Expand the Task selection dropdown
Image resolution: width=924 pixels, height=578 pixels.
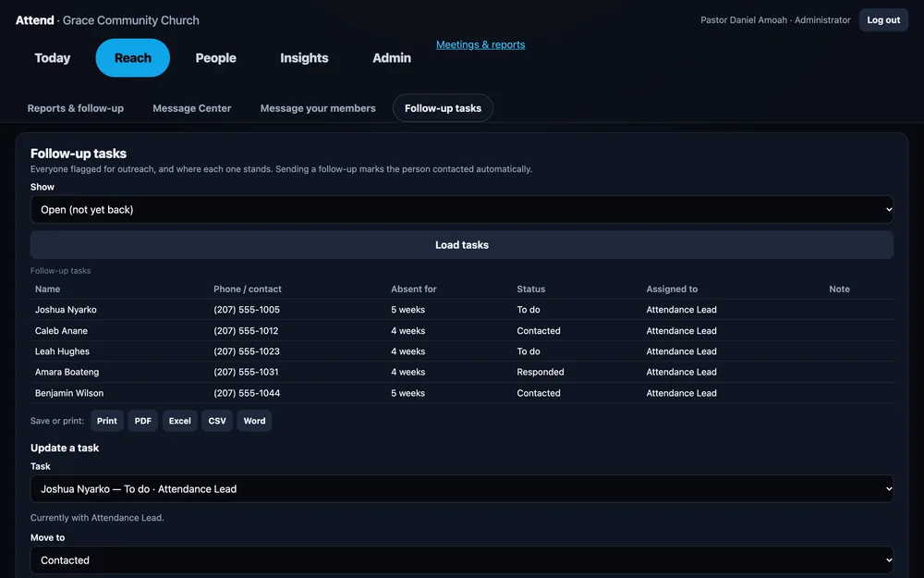point(461,489)
